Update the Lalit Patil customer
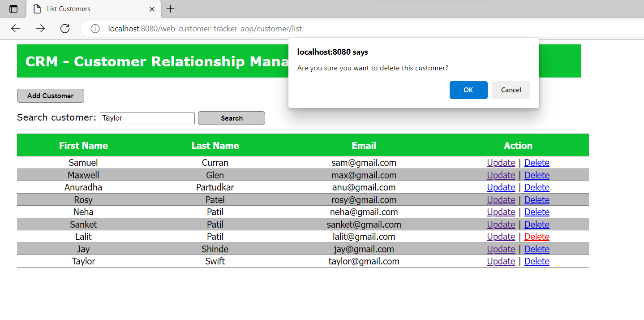The height and width of the screenshot is (320, 644). pyautogui.click(x=501, y=237)
